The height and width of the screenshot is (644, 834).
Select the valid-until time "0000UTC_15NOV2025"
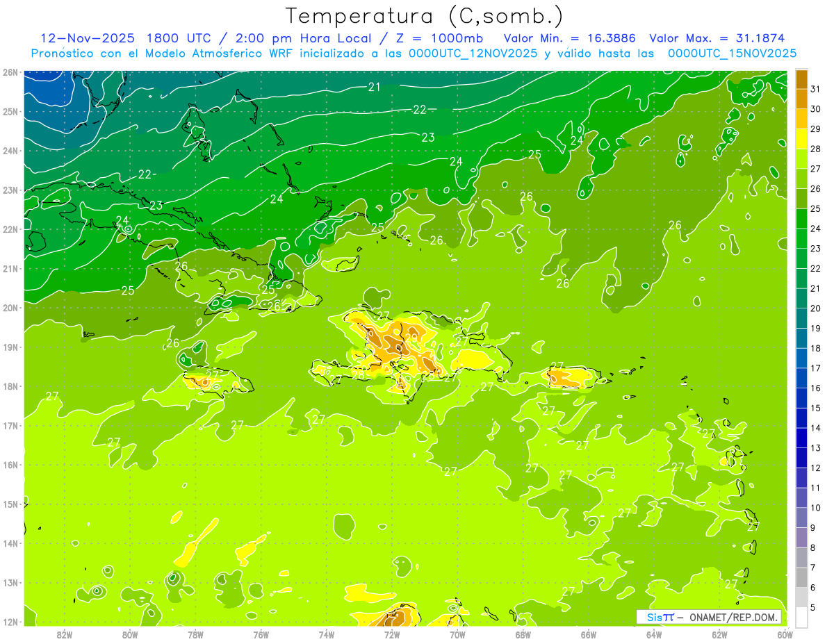pos(733,53)
